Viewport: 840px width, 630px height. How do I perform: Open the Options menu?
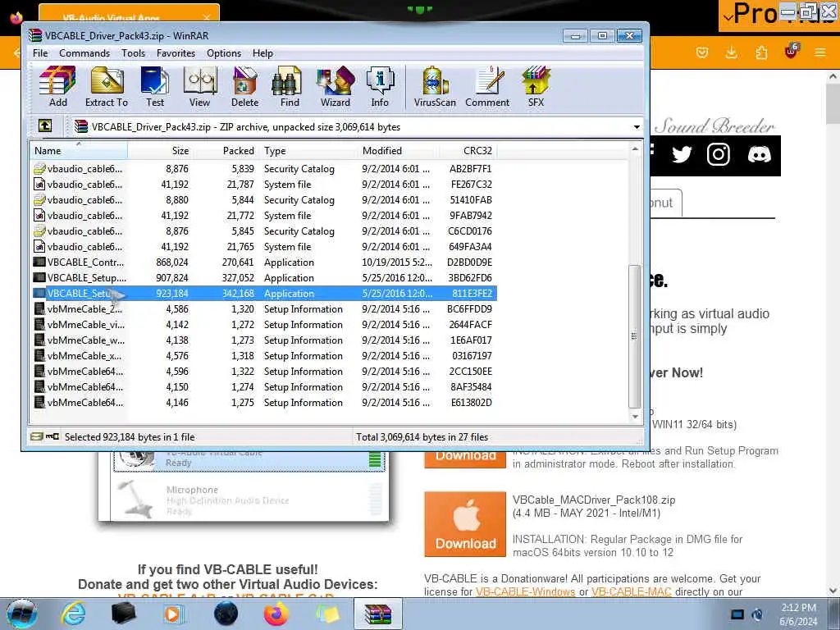pyautogui.click(x=224, y=53)
